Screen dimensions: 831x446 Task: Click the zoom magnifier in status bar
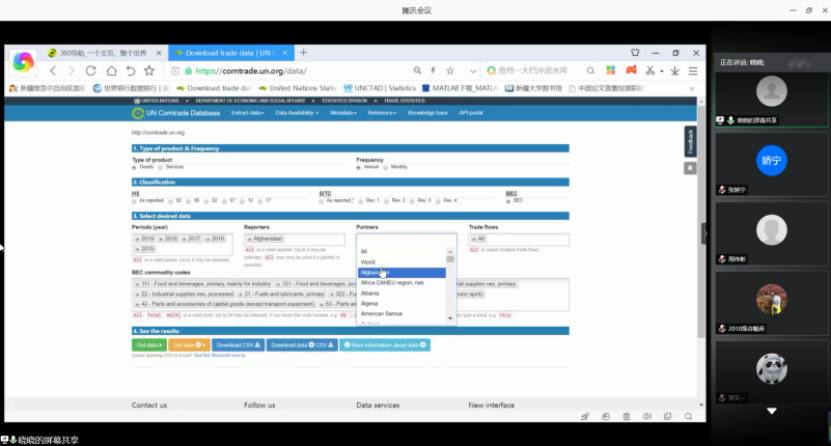688,416
